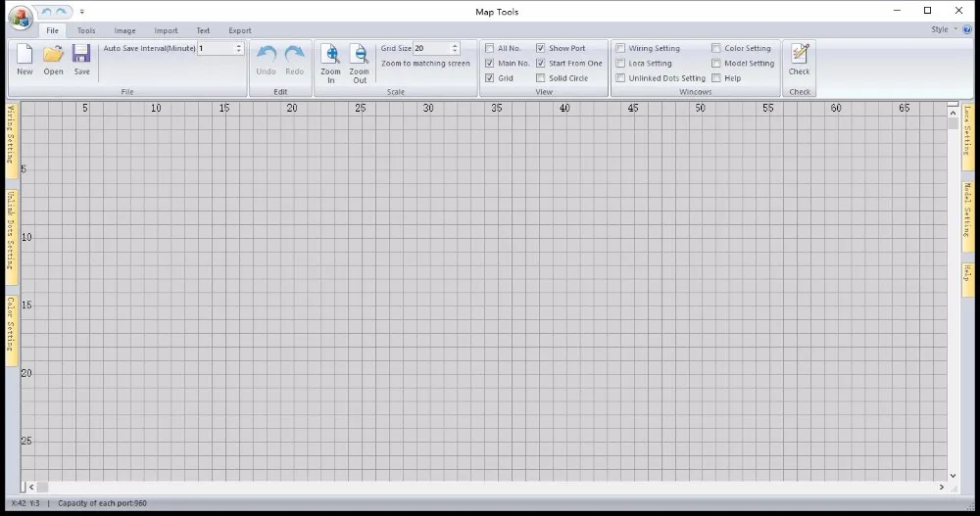The height and width of the screenshot is (516, 980).
Task: Click the vertical scrollbar up arrow
Action: (953, 113)
